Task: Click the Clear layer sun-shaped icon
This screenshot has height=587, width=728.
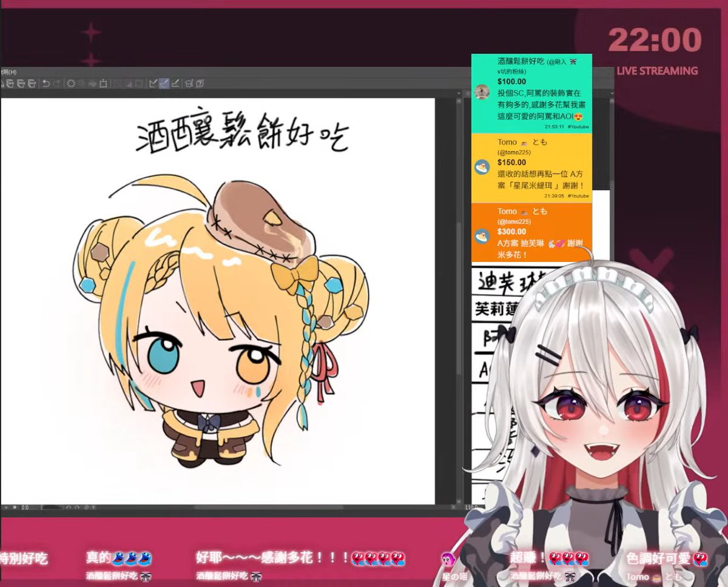Action: (71, 83)
